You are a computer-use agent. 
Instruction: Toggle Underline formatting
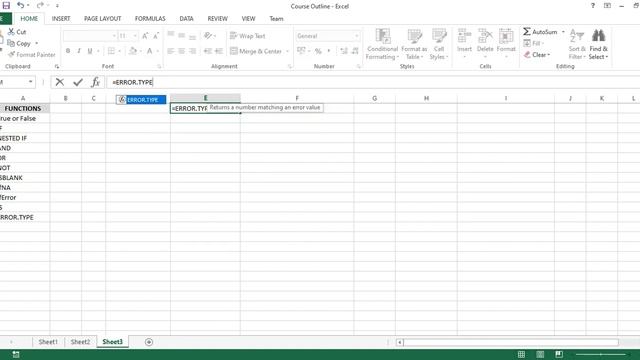click(89, 51)
